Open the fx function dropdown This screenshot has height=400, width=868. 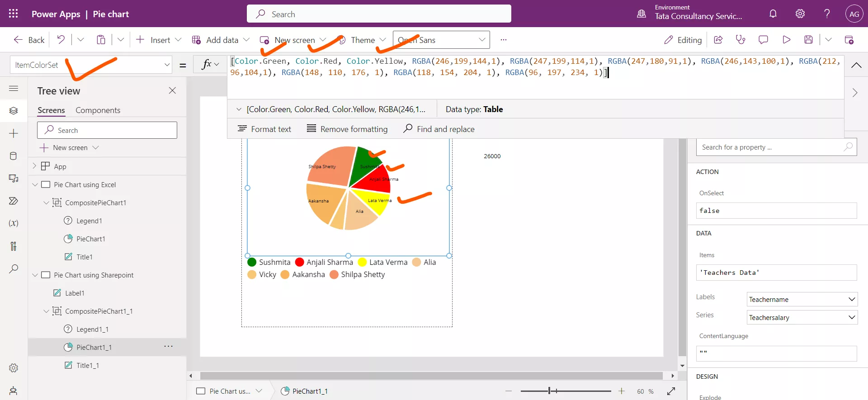pyautogui.click(x=210, y=65)
